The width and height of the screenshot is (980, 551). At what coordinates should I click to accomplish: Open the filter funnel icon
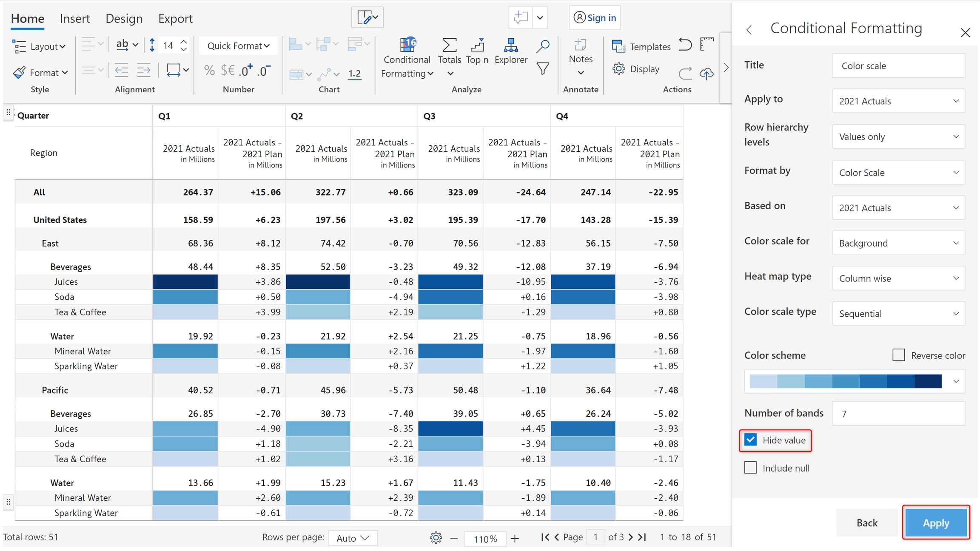(x=543, y=68)
